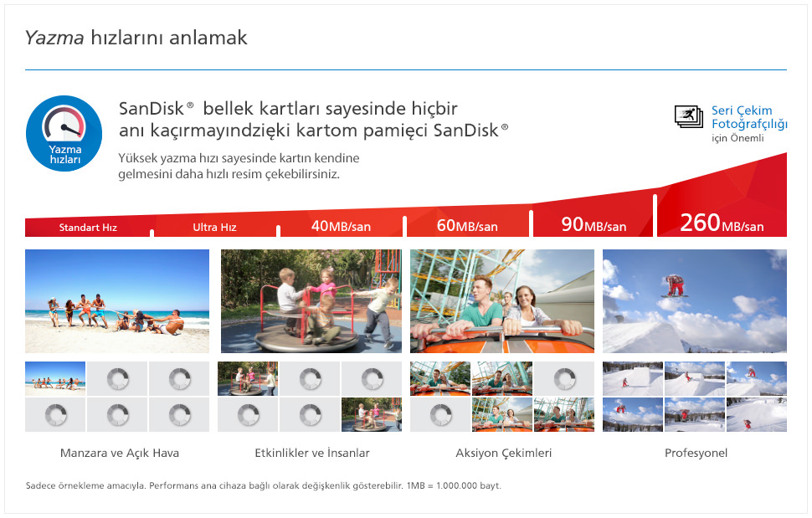Screen dimensions: 812x518
Task: Click the round Yazma hızları speedometer icon
Action: tap(64, 133)
